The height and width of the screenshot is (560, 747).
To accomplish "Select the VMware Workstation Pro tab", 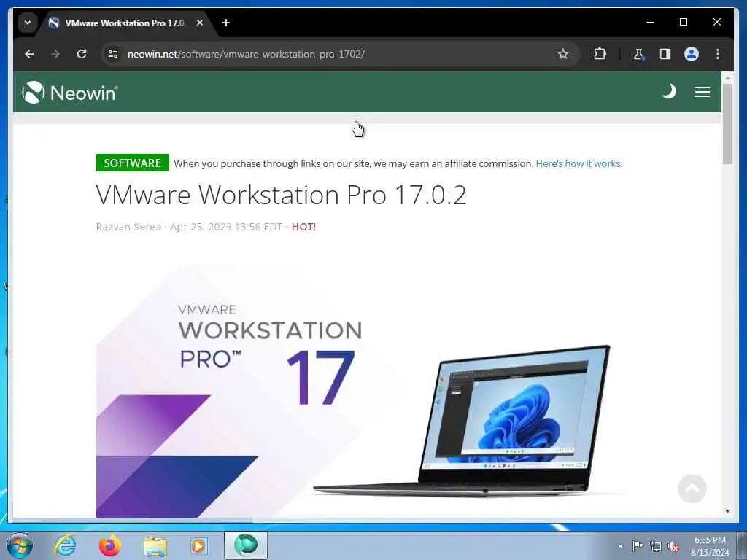I will (x=126, y=23).
